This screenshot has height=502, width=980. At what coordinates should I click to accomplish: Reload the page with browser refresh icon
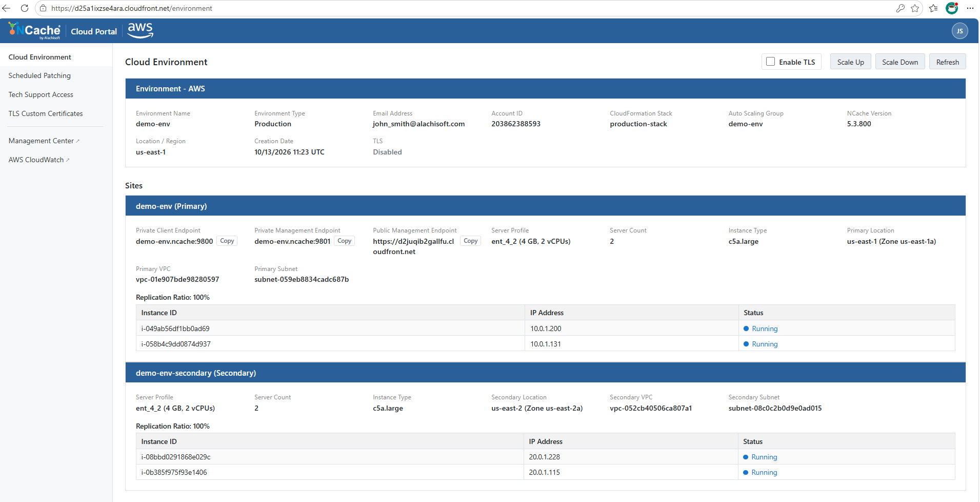(24, 8)
